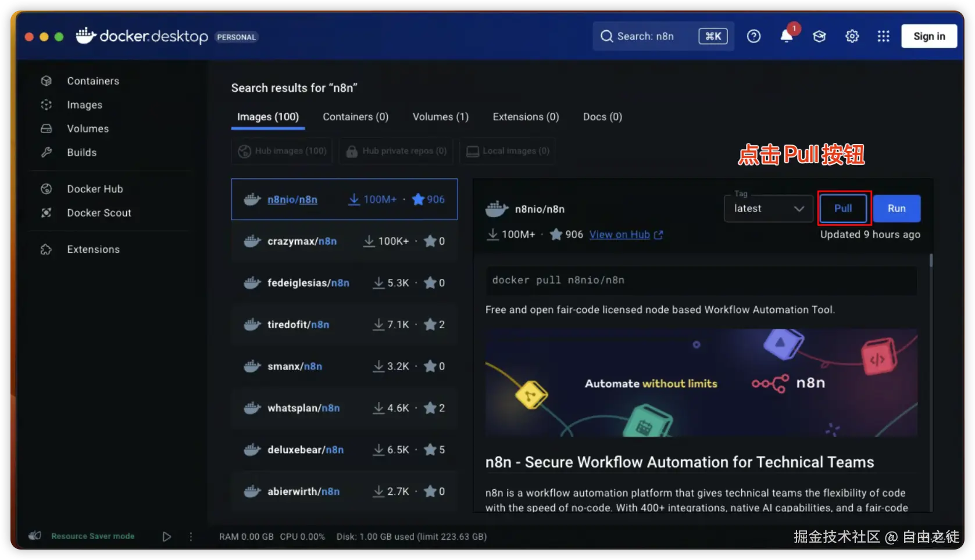Screen dimensions: 975x560
Task: Click the Extensions puzzle icon
Action: (x=47, y=249)
